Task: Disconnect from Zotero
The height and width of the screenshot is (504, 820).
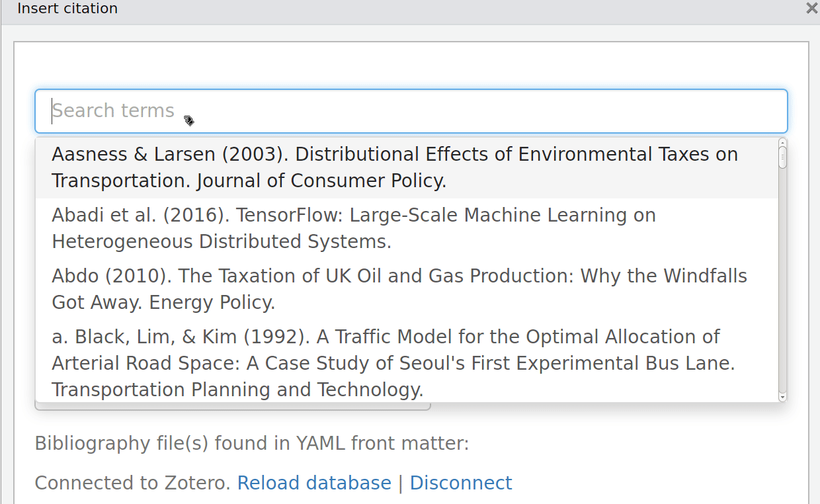Action: 461,483
